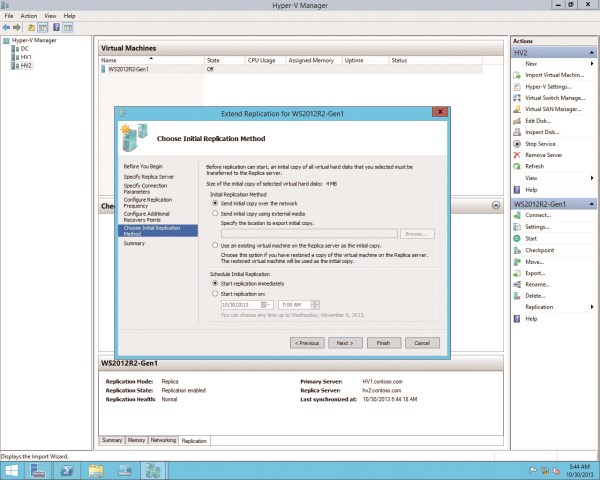The image size is (600, 480).
Task: Go to Specify Replica Server wizard step
Action: 148,177
